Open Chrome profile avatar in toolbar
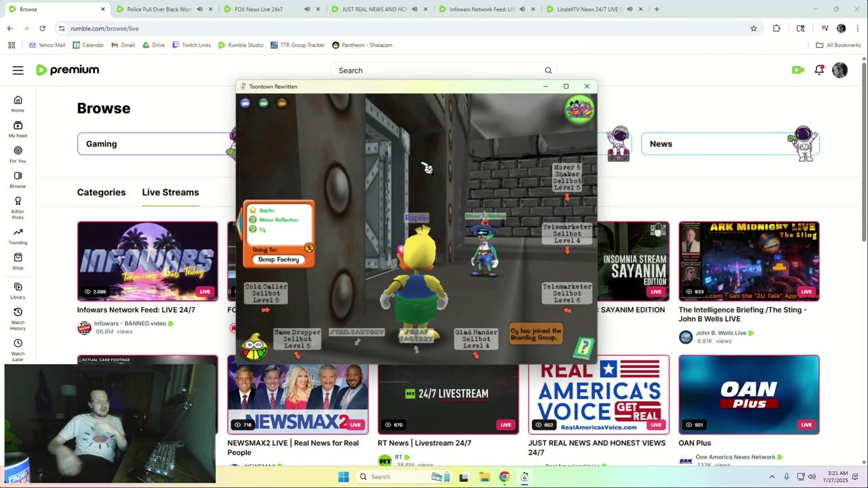Viewport: 868px width, 488px height. click(841, 28)
